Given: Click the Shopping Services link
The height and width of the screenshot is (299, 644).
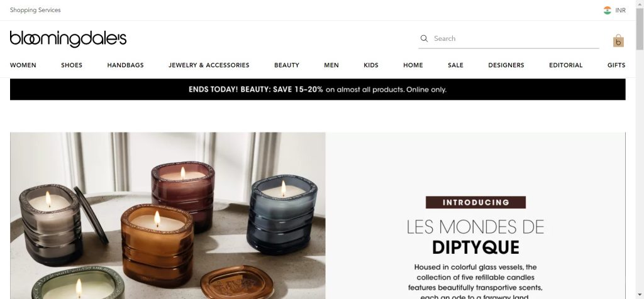Looking at the screenshot, I should click(35, 10).
